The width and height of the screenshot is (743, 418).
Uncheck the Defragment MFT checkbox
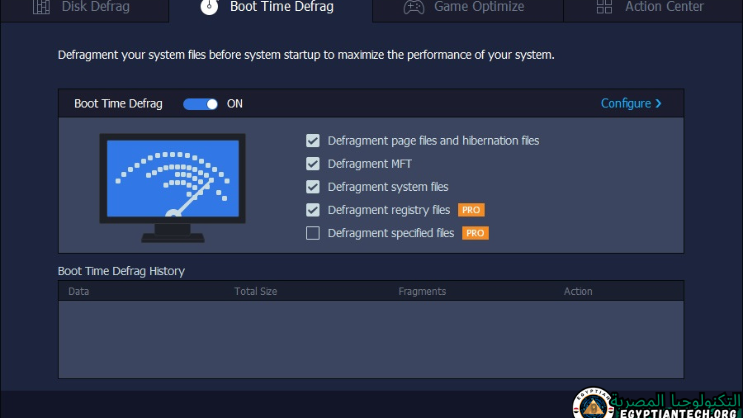click(313, 164)
